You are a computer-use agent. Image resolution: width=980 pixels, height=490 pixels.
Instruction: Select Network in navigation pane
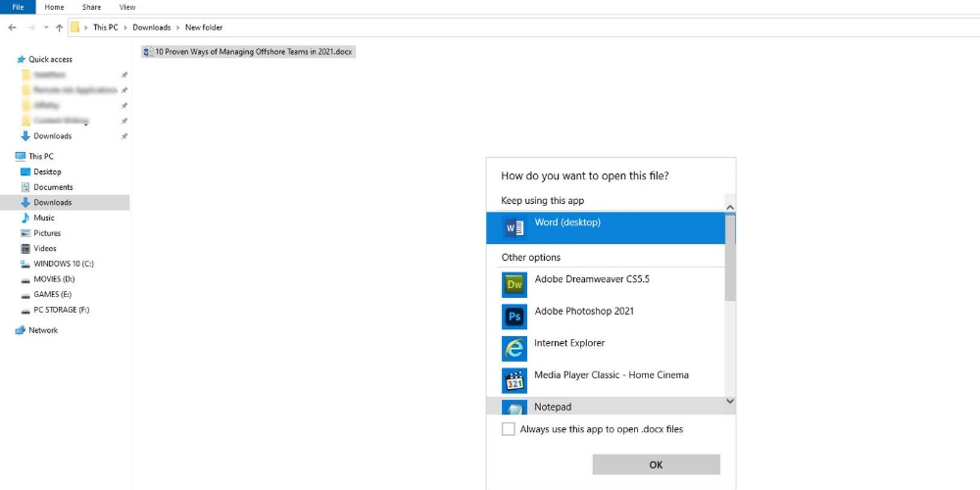[43, 330]
